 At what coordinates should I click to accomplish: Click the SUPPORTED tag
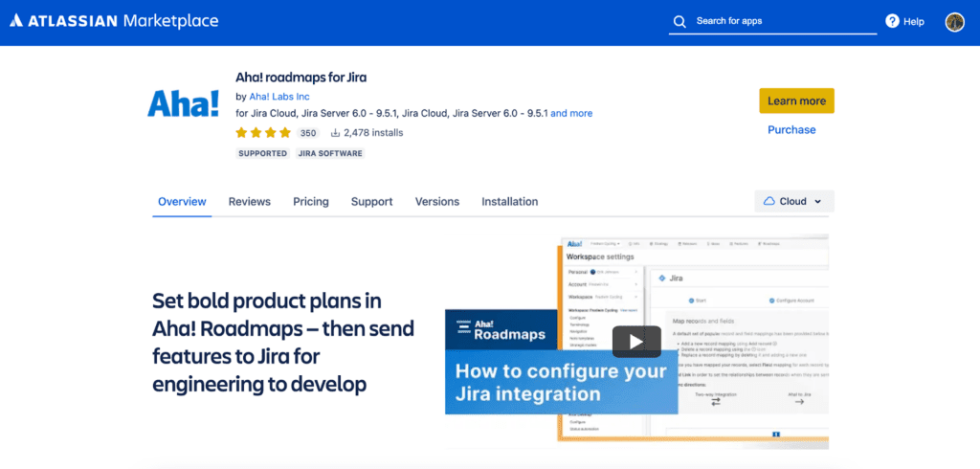pyautogui.click(x=263, y=153)
